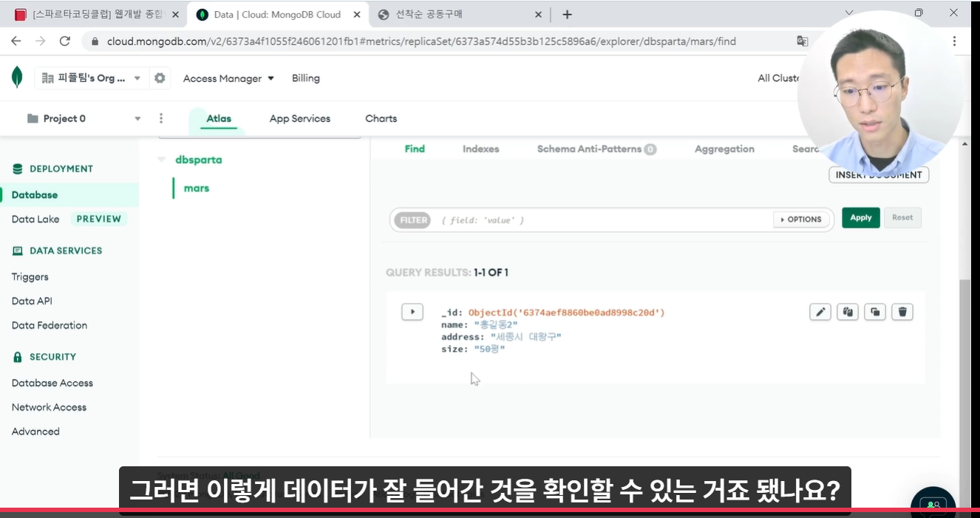Open the organization selector dropdown

90,78
